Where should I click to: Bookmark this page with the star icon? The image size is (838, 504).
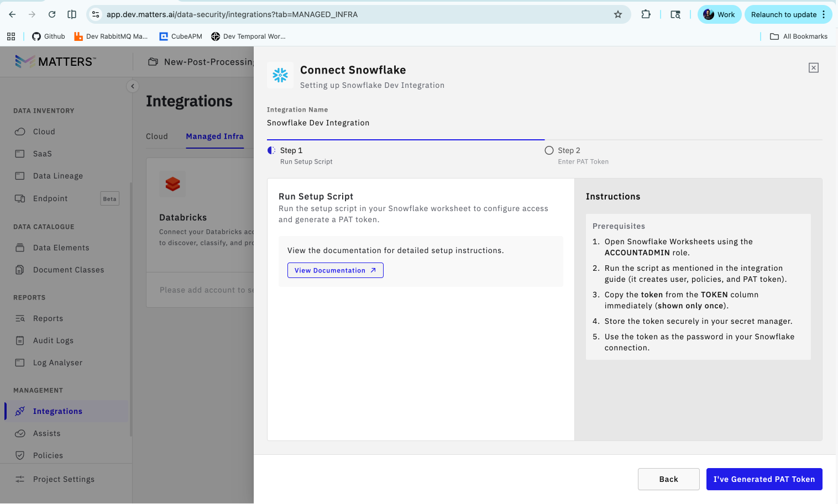[618, 14]
